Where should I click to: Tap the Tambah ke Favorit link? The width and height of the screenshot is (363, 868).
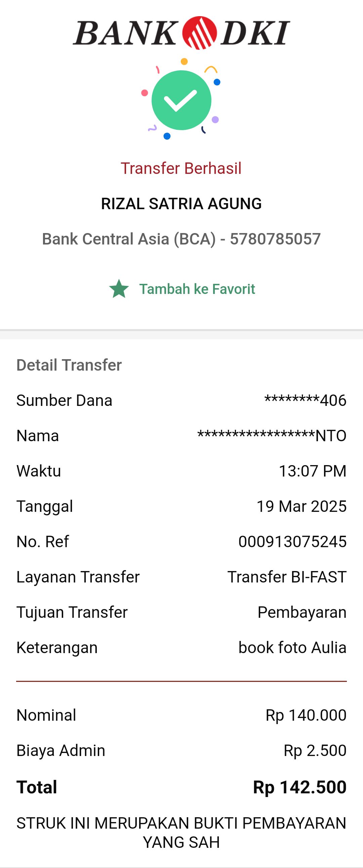(x=197, y=289)
